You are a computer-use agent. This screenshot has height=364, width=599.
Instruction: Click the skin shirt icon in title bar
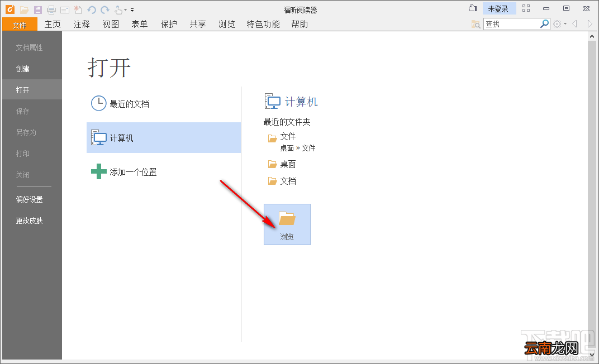click(473, 8)
